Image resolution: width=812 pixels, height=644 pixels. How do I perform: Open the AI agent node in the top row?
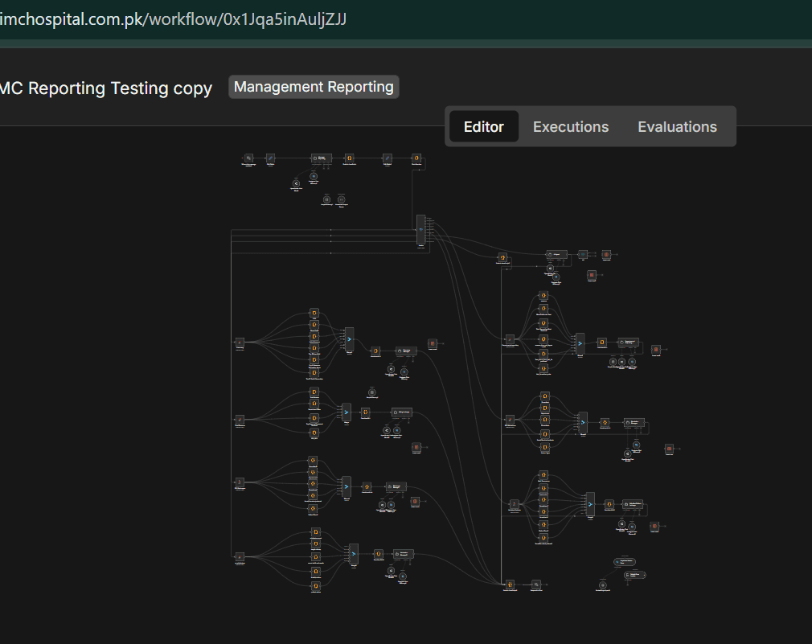click(321, 158)
